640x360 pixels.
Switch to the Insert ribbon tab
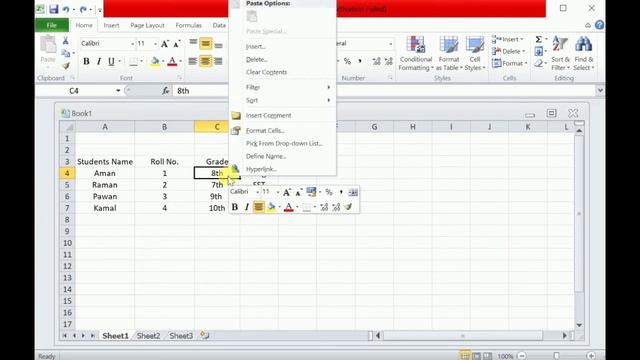(111, 25)
